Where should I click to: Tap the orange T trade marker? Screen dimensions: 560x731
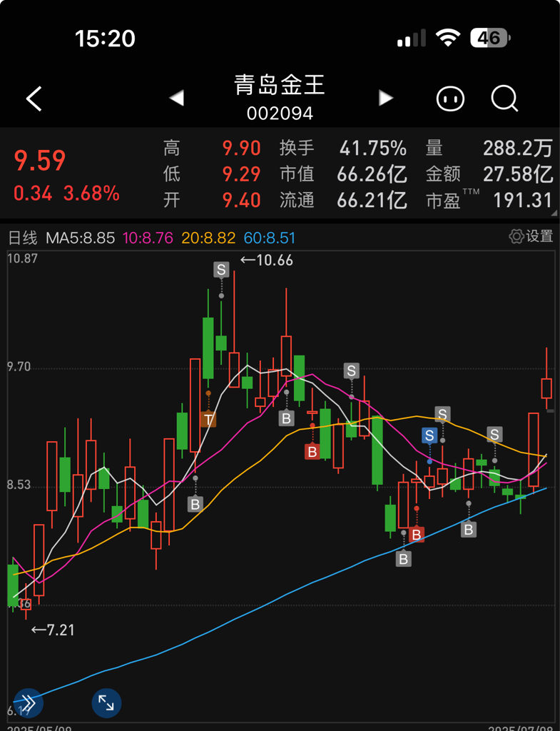tap(208, 419)
